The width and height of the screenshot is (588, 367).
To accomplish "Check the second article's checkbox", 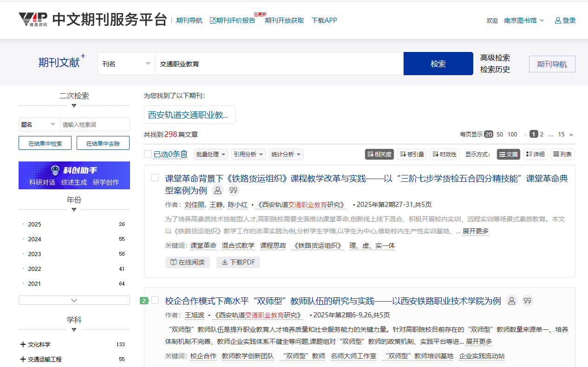I will [155, 301].
